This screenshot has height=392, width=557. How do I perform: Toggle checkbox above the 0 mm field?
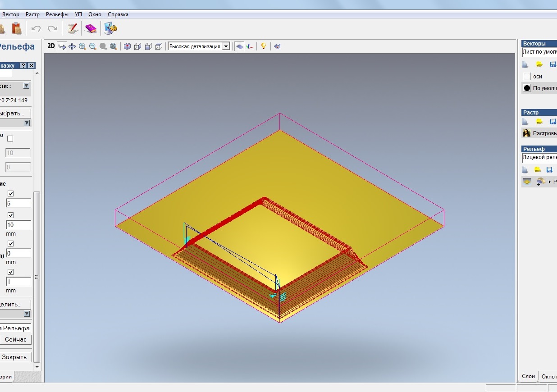pyautogui.click(x=10, y=243)
